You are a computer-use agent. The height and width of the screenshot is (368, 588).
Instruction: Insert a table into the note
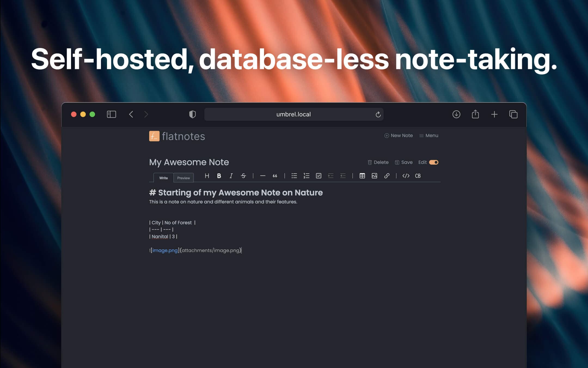tap(363, 176)
